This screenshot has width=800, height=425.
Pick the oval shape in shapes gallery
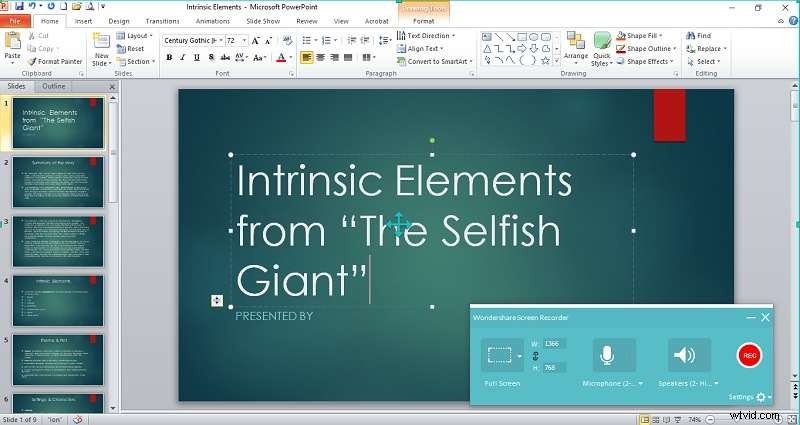coord(534,37)
